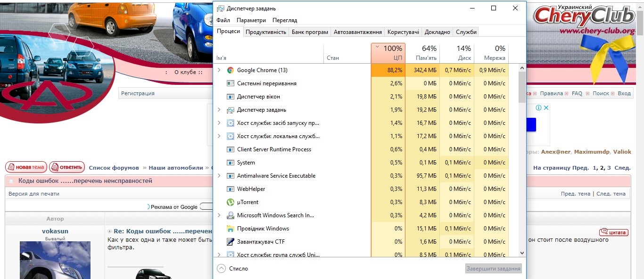
Task: Switch to the Докладно tab
Action: pos(438,32)
